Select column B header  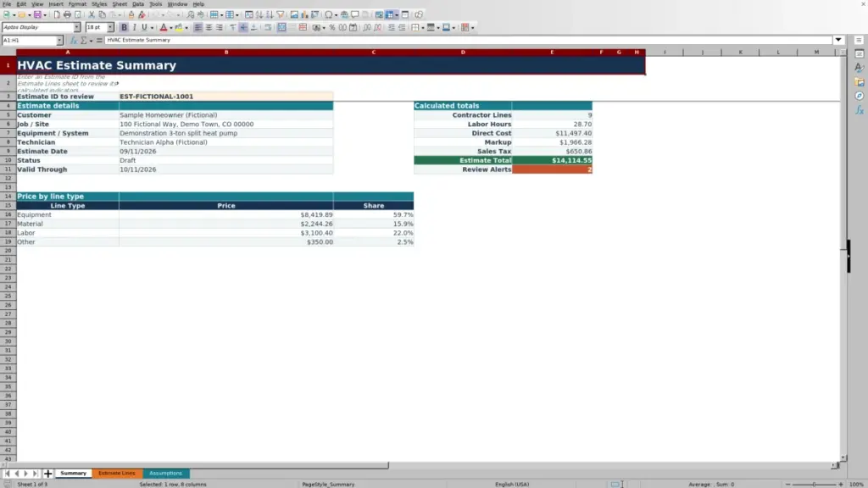225,53
